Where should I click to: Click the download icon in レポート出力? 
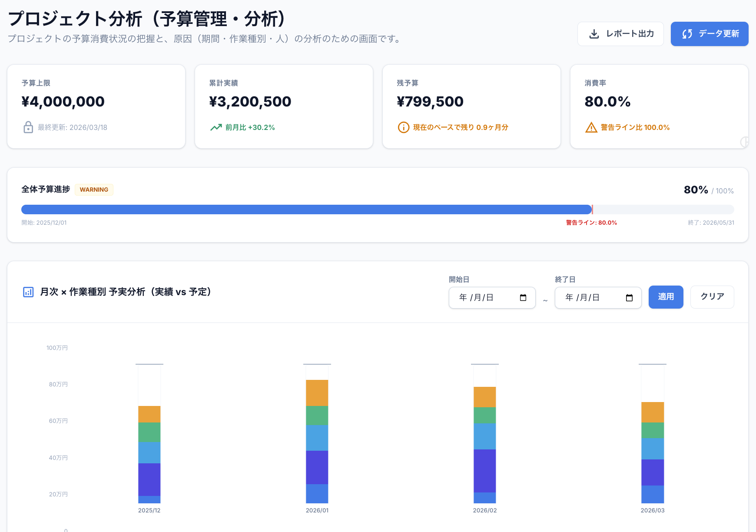point(594,34)
